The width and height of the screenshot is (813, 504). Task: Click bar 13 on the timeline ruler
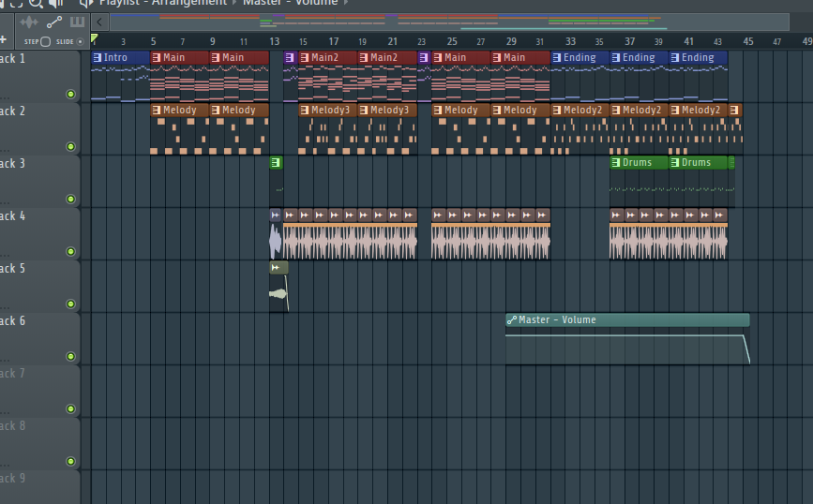pos(275,41)
